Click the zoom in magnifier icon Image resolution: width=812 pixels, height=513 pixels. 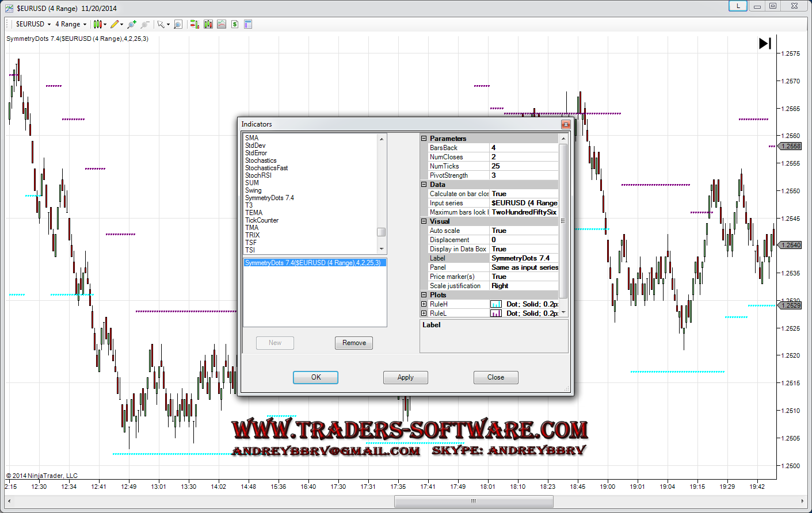pyautogui.click(x=132, y=24)
